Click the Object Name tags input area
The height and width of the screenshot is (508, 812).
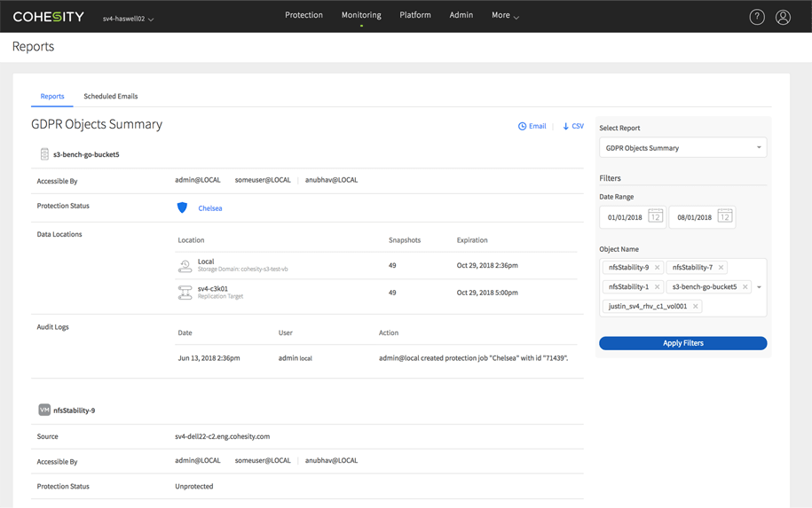[x=682, y=287]
